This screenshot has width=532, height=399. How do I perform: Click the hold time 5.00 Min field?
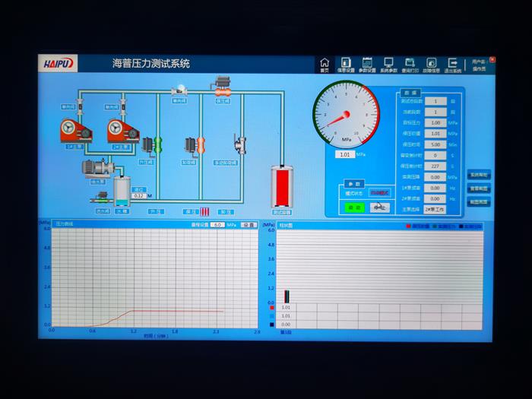tap(435, 144)
